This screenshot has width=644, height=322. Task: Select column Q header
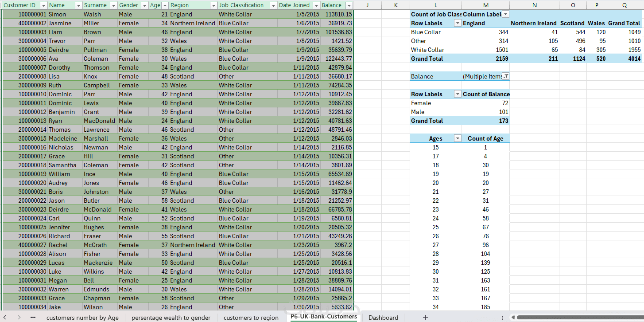tap(625, 5)
